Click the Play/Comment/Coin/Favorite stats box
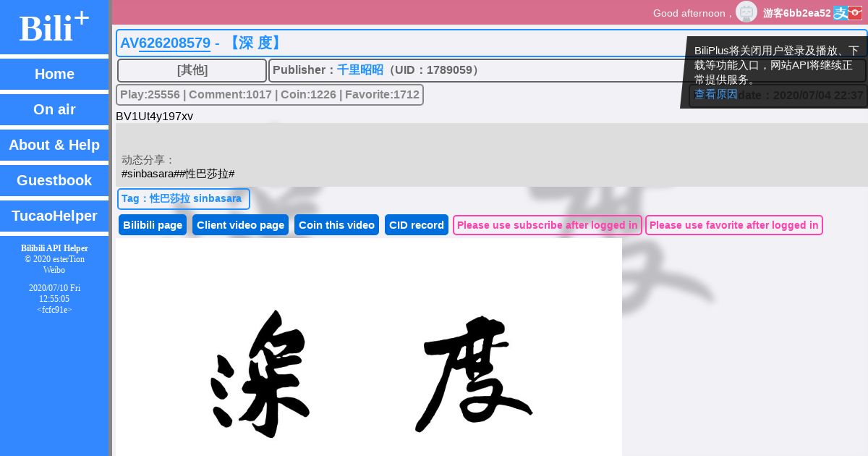Image resolution: width=868 pixels, height=456 pixels. tap(270, 95)
